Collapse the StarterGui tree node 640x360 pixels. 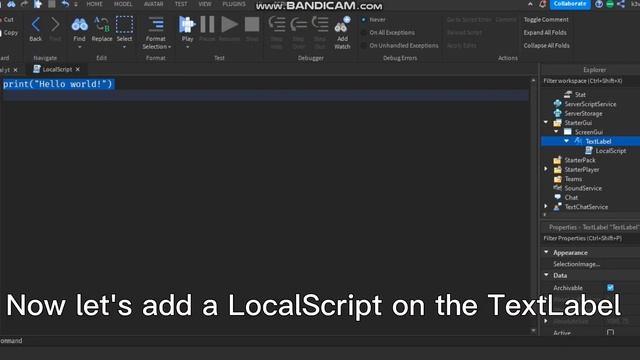546,122
